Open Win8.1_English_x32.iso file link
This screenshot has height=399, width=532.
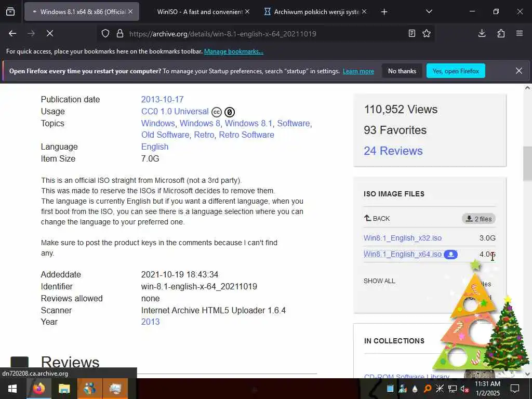coord(403,238)
